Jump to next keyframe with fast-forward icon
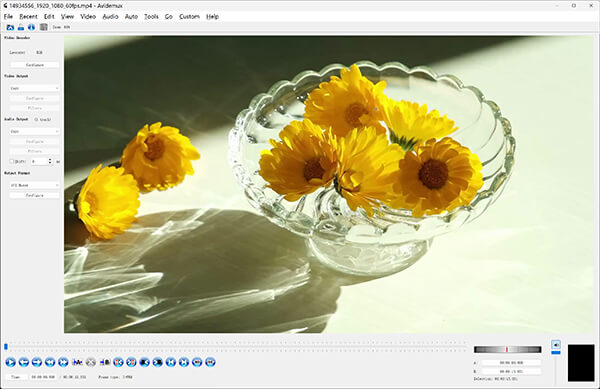This screenshot has width=600, height=389. tap(63, 362)
